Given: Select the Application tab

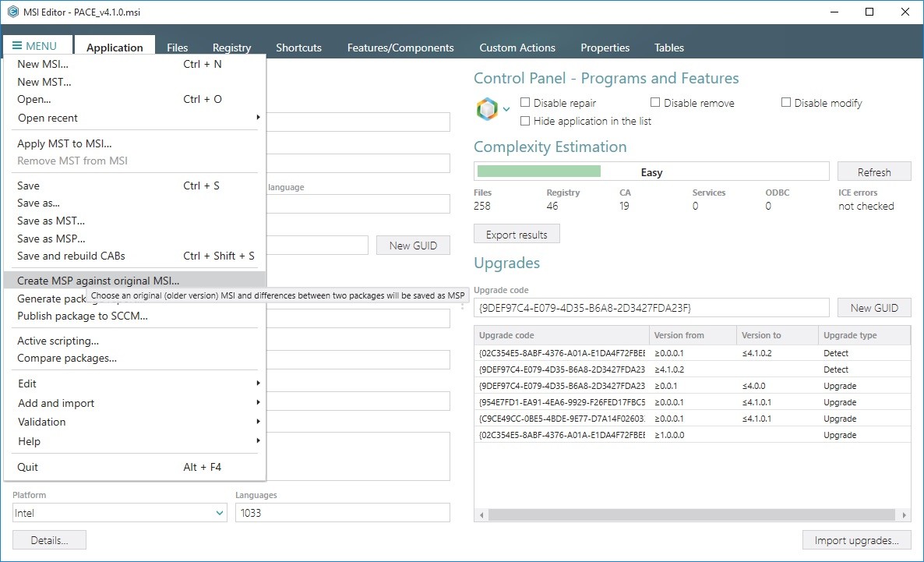Looking at the screenshot, I should pos(115,48).
